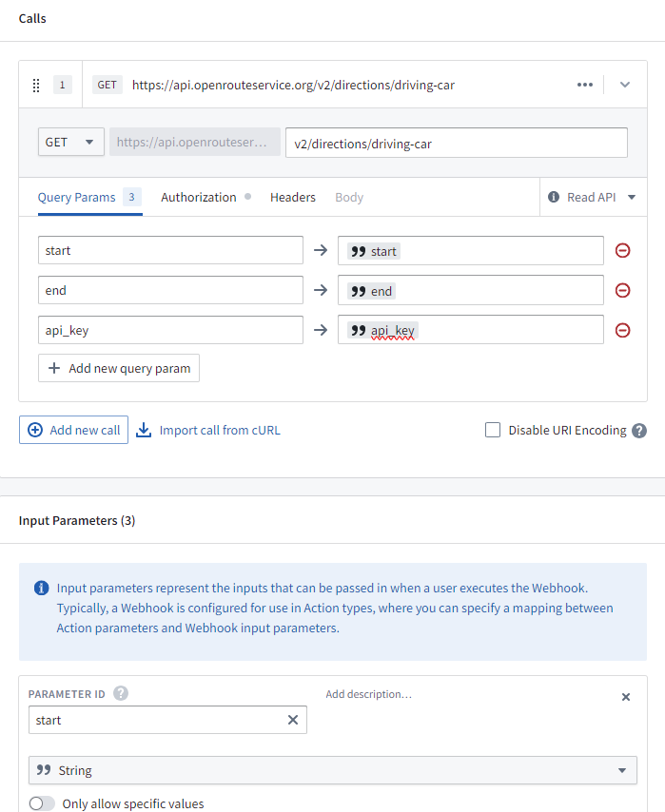Remove the api_key query param
This screenshot has height=812, width=665.
623,330
